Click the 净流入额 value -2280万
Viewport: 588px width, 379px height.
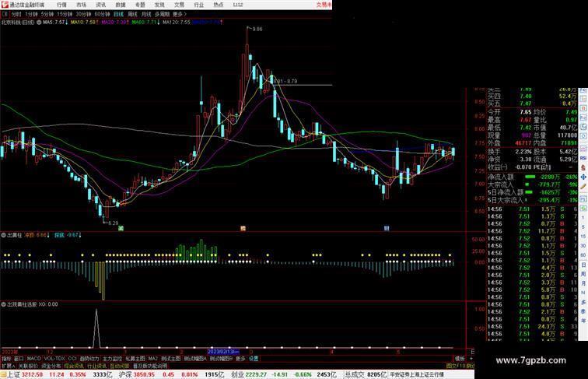click(549, 177)
